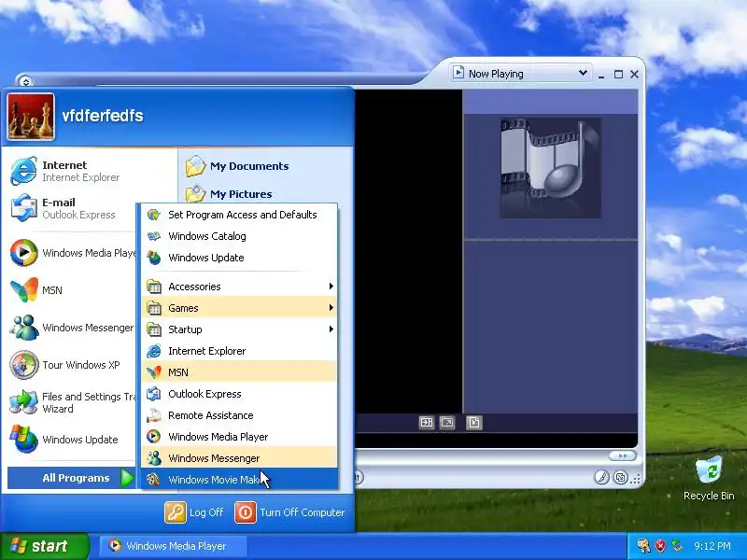The image size is (747, 560).
Task: Switch Media Player to skin mode
Action: coord(620,477)
